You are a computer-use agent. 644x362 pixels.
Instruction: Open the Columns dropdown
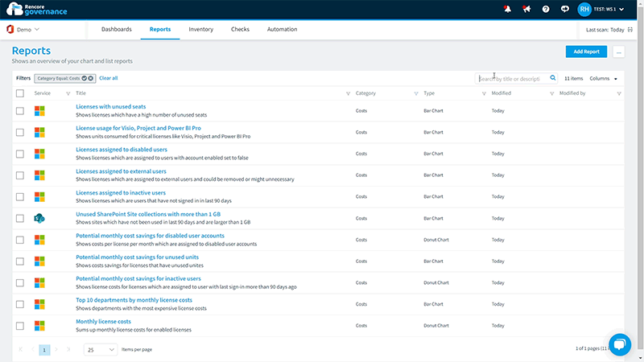(603, 78)
